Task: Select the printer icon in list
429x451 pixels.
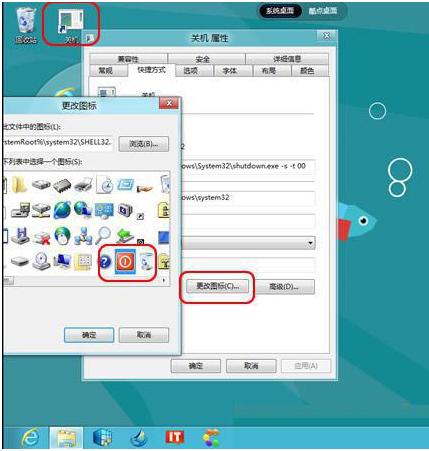Action: [x=83, y=185]
